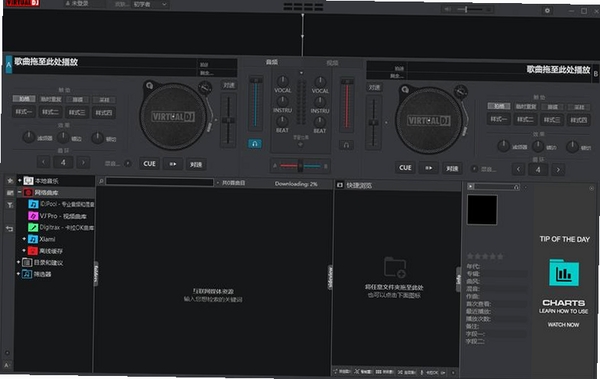This screenshot has width=600, height=379.
Task: Open settings gear icon in title bar
Action: point(547,10)
